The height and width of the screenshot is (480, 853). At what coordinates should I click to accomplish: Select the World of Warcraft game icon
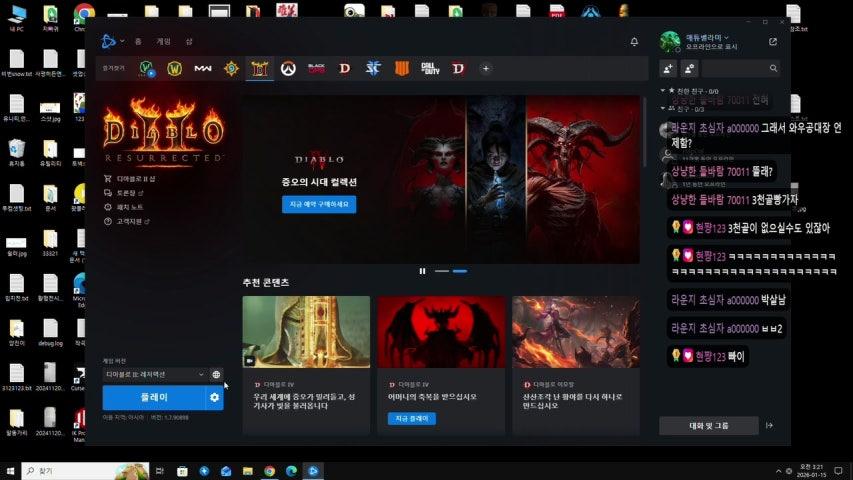click(175, 69)
